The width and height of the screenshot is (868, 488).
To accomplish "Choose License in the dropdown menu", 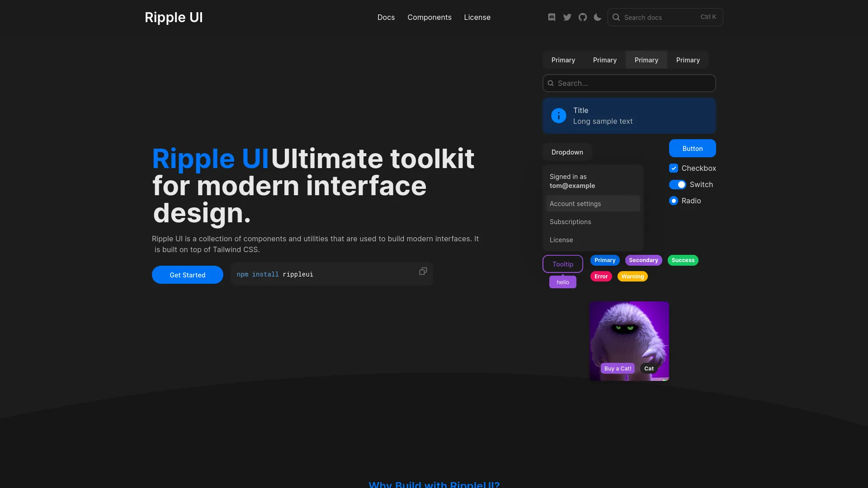I will tap(593, 240).
